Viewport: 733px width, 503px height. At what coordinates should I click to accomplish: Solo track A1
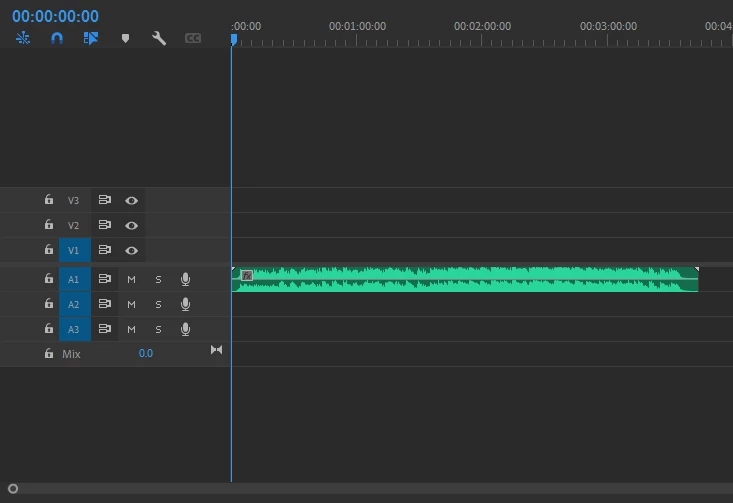click(x=158, y=280)
